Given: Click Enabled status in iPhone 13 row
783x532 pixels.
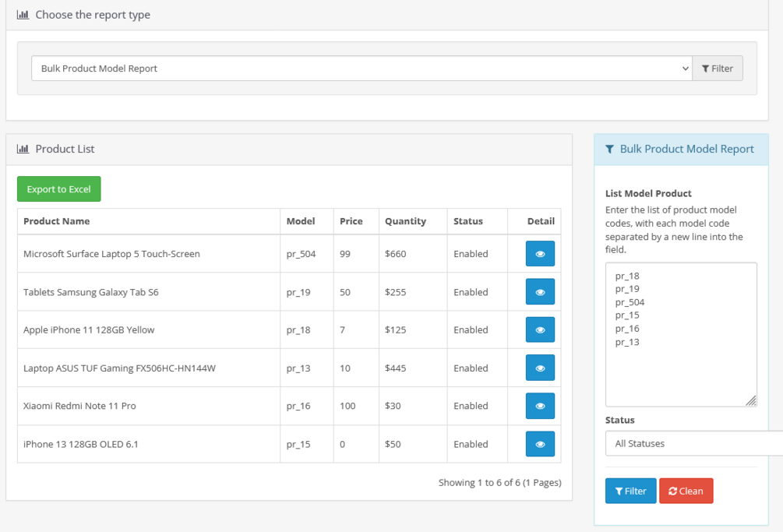Looking at the screenshot, I should 471,444.
